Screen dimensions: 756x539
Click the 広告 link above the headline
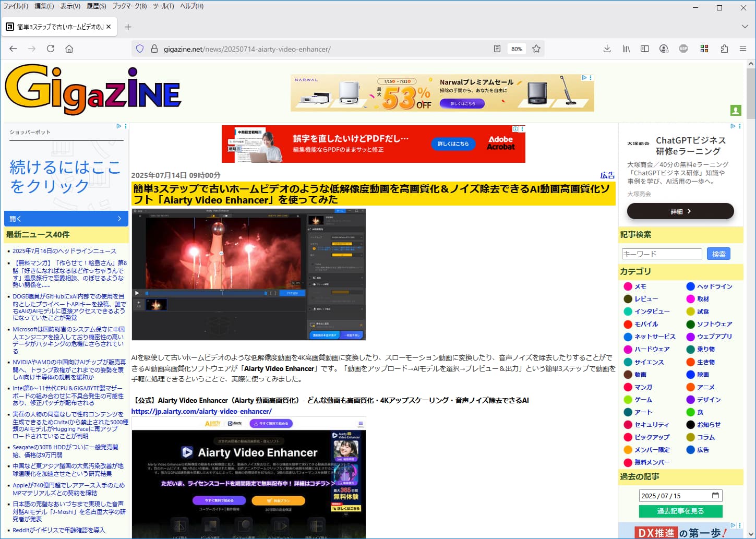coord(607,175)
